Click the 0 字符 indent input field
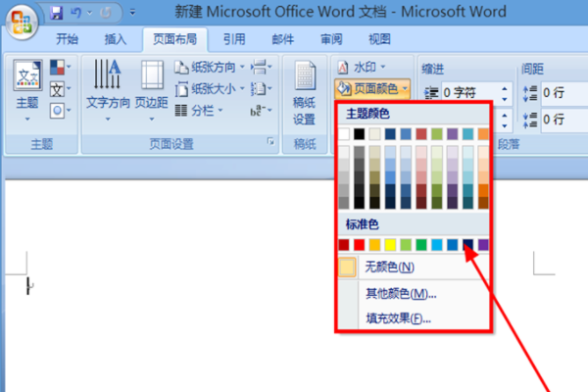 pos(471,93)
